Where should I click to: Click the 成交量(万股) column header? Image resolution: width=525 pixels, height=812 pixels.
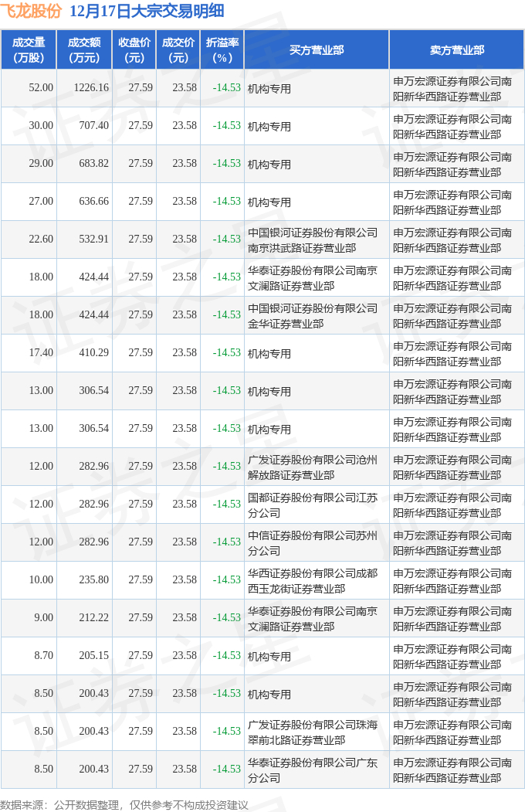click(29, 50)
